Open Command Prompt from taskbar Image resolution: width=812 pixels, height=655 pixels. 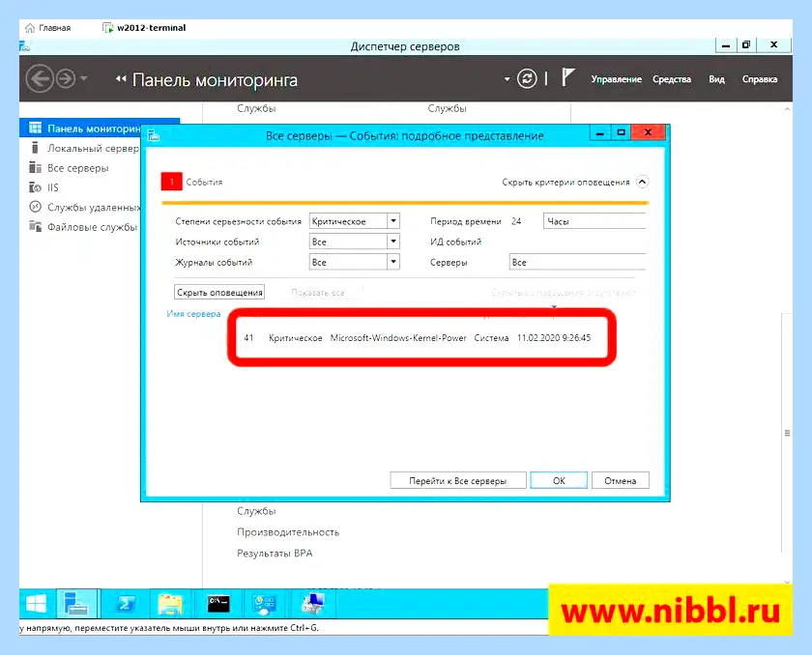[218, 603]
